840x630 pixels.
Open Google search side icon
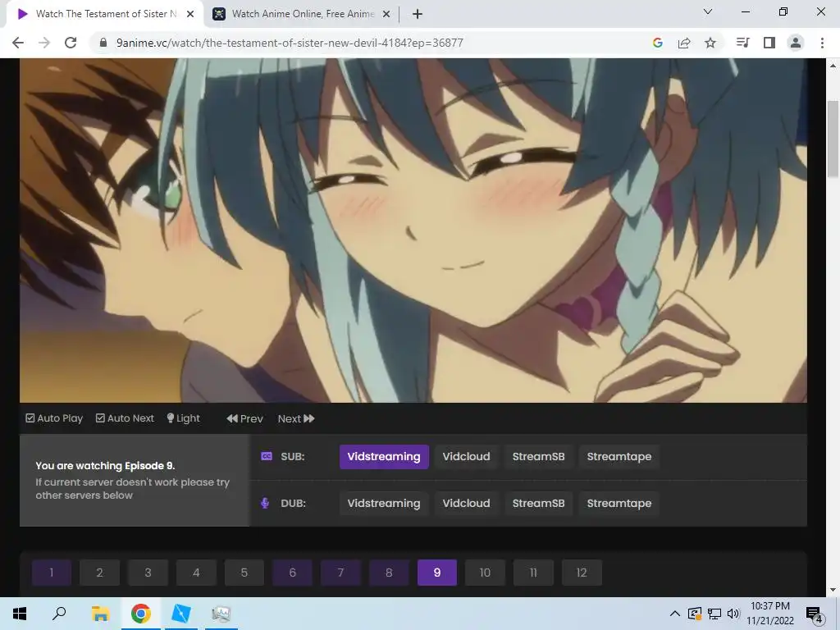658,43
